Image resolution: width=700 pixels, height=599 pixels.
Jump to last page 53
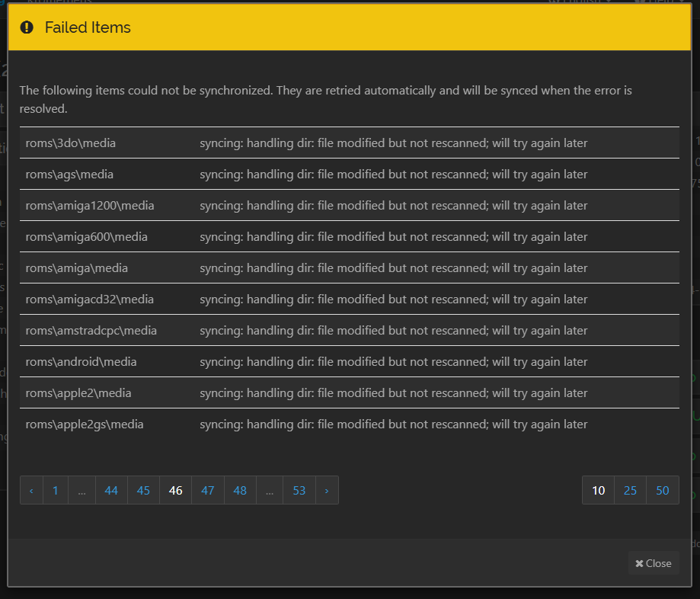tap(299, 490)
